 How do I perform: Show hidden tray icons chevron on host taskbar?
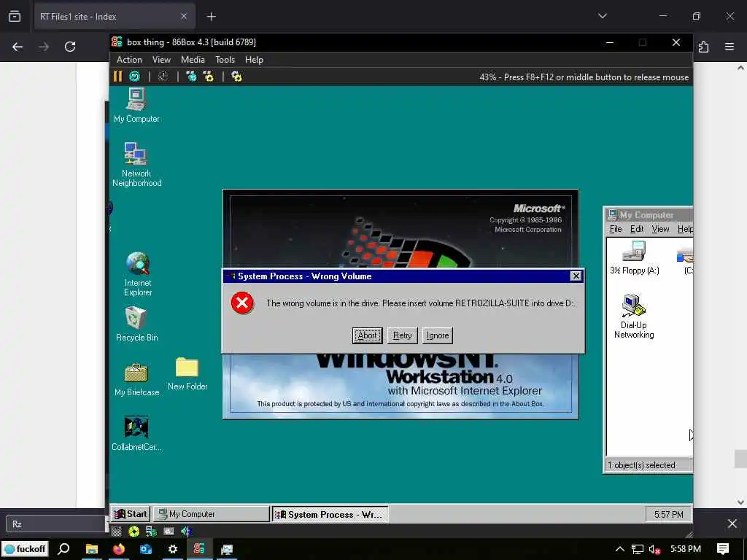coord(619,549)
